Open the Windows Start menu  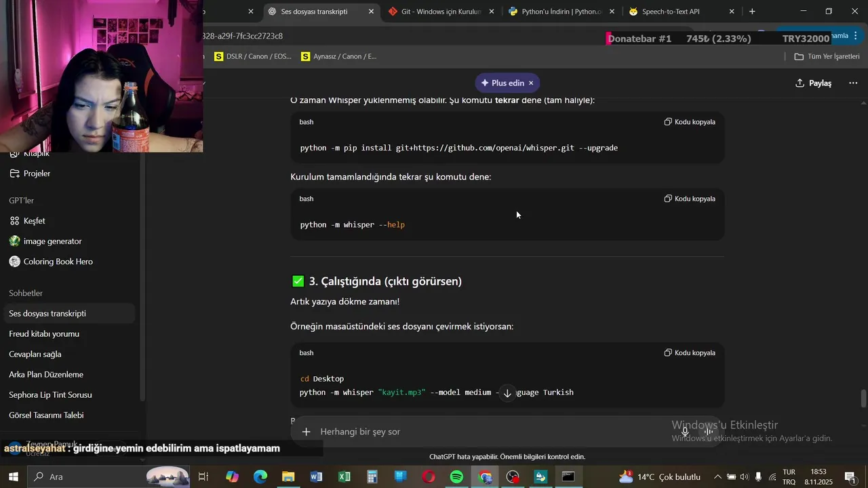[x=13, y=476]
